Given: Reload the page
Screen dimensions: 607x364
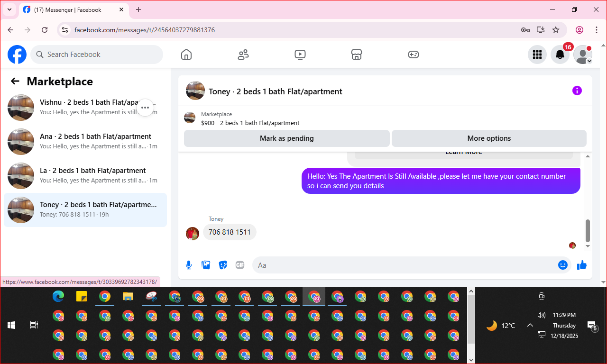Looking at the screenshot, I should click(x=45, y=30).
